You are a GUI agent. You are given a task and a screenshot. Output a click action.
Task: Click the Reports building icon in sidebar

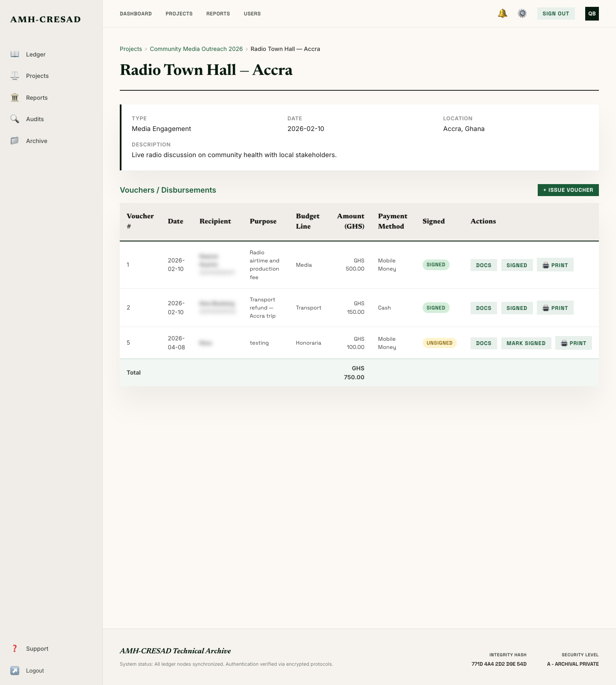[x=15, y=98]
